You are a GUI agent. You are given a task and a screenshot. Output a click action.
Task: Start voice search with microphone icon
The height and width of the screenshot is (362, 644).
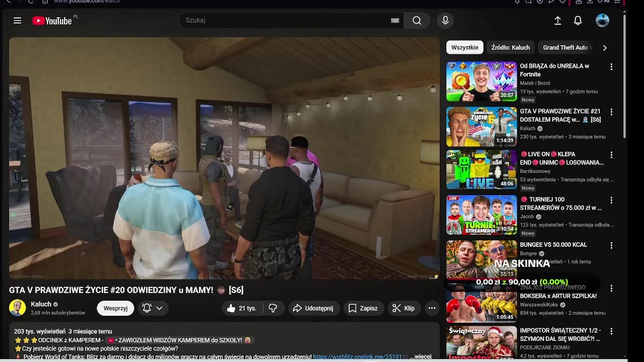coord(445,21)
